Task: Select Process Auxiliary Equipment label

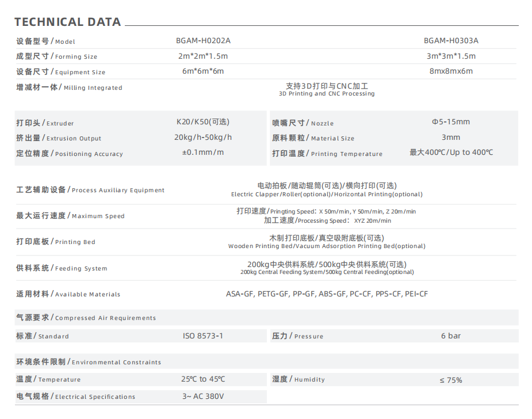Action: click(90, 190)
